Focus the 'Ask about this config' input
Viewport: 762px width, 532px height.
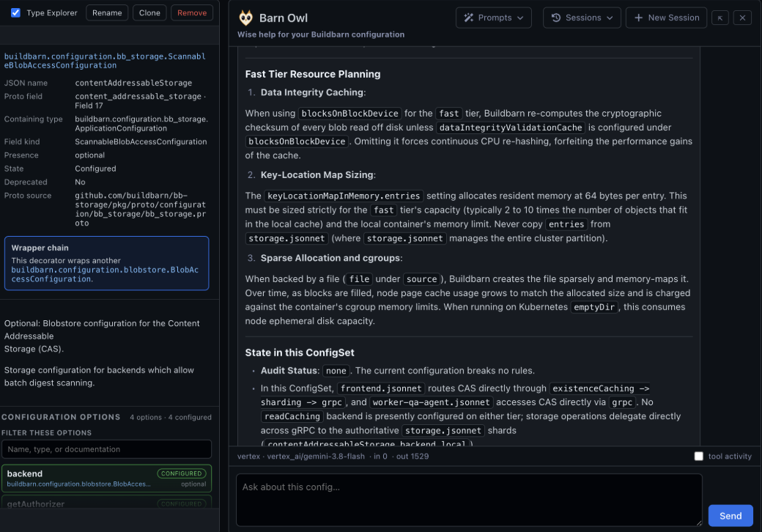(469, 500)
